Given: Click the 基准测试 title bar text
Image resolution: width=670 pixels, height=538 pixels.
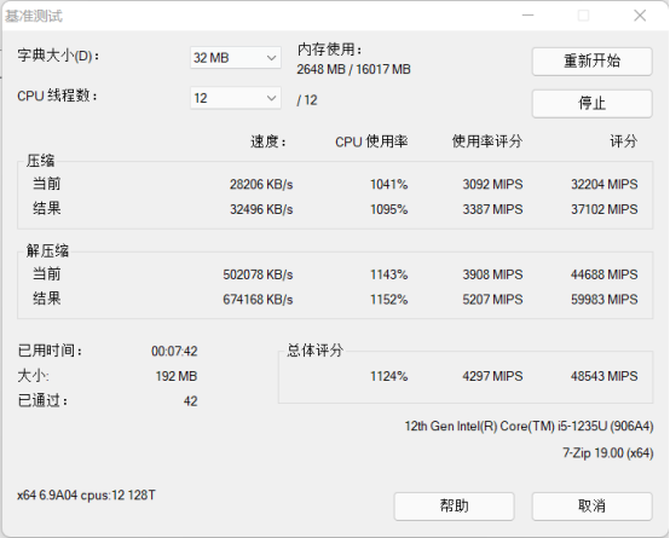Looking at the screenshot, I should click(x=33, y=17).
